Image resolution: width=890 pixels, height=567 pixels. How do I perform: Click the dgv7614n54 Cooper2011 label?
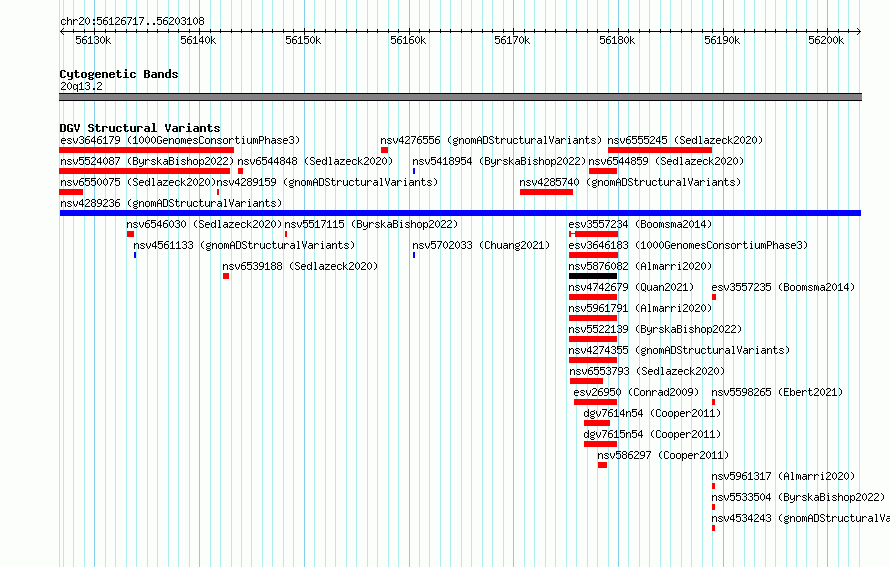coord(652,413)
